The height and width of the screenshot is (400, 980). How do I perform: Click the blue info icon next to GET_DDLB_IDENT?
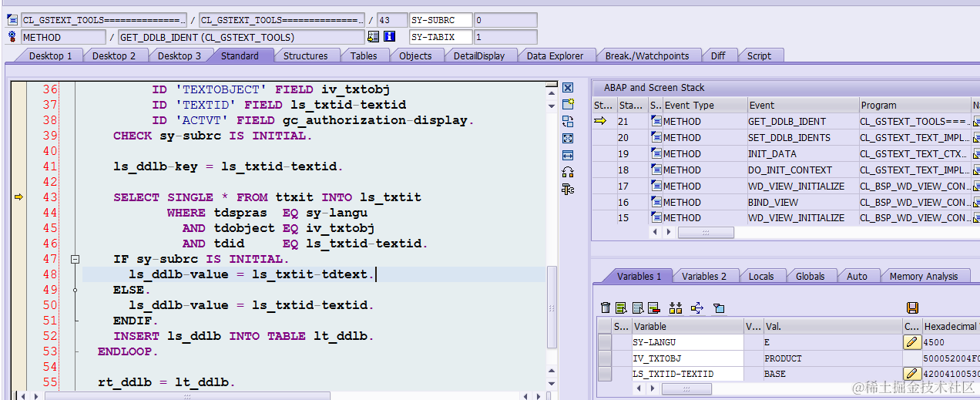click(389, 36)
